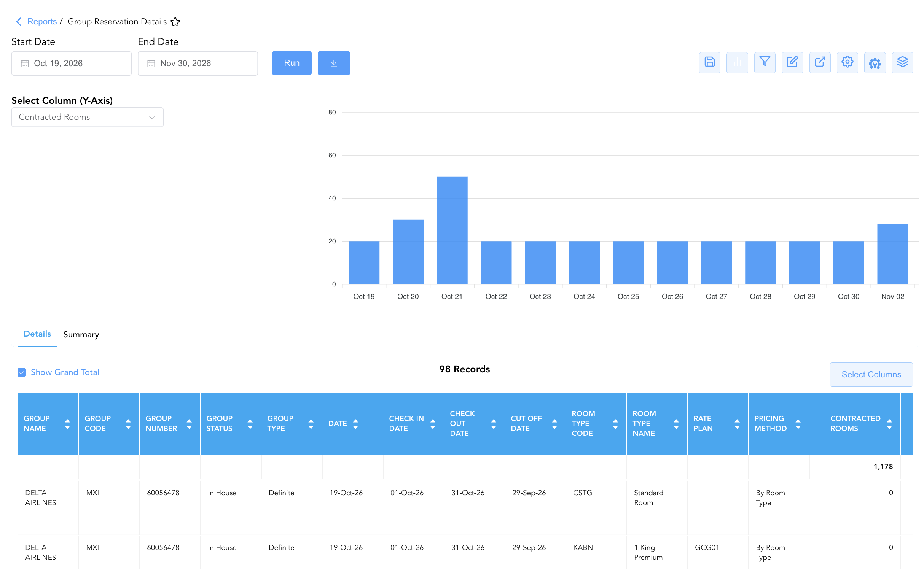Screen dimensions: 924x569
Task: Click the Start Date field Oct 19, 2026
Action: (x=72, y=64)
